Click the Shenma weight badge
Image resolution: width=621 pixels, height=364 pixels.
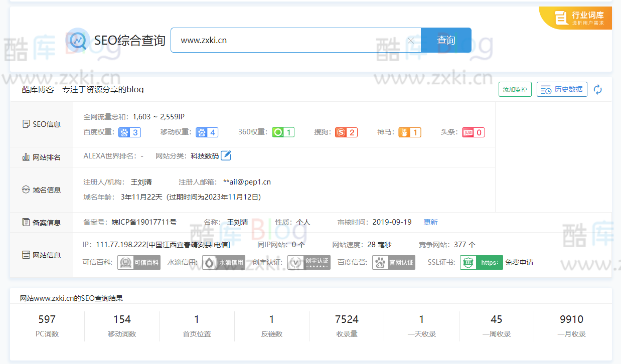(409, 132)
